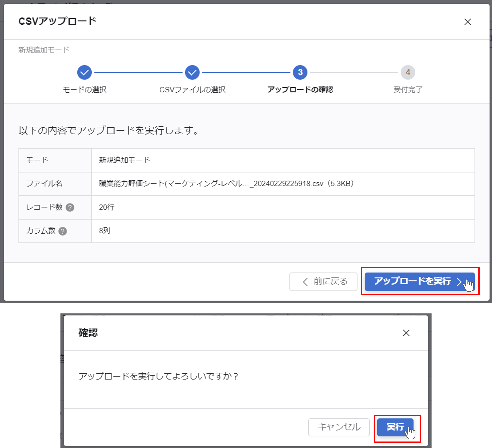Select the 受付完了 step label

pyautogui.click(x=408, y=90)
